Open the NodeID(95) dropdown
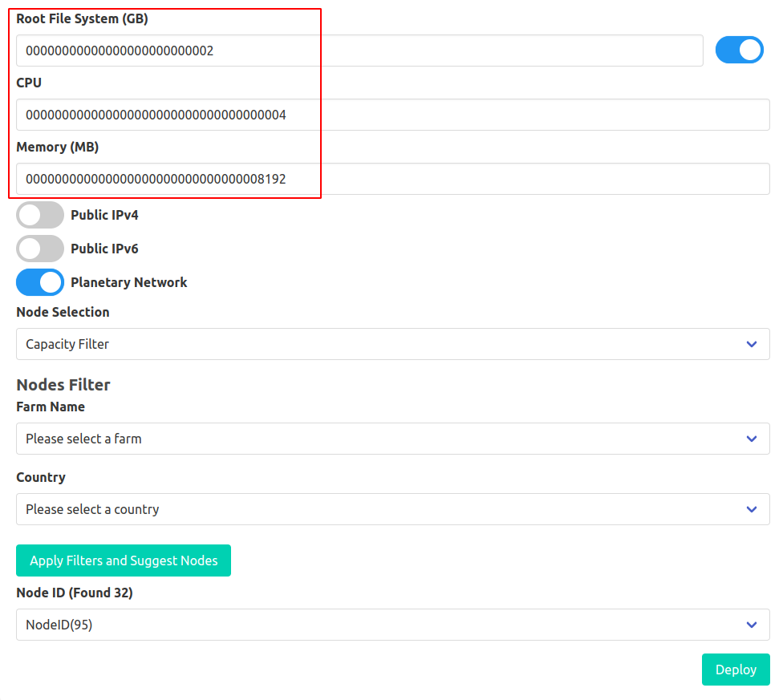The image size is (783, 700). point(393,625)
